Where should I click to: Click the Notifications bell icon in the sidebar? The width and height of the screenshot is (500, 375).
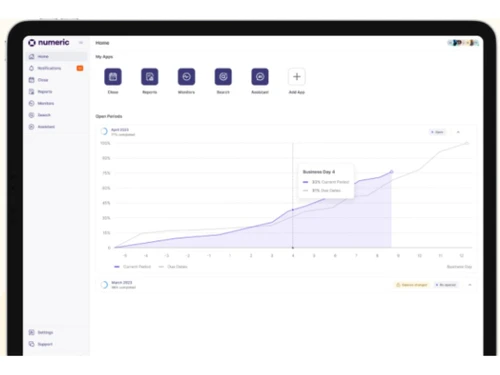pyautogui.click(x=32, y=68)
